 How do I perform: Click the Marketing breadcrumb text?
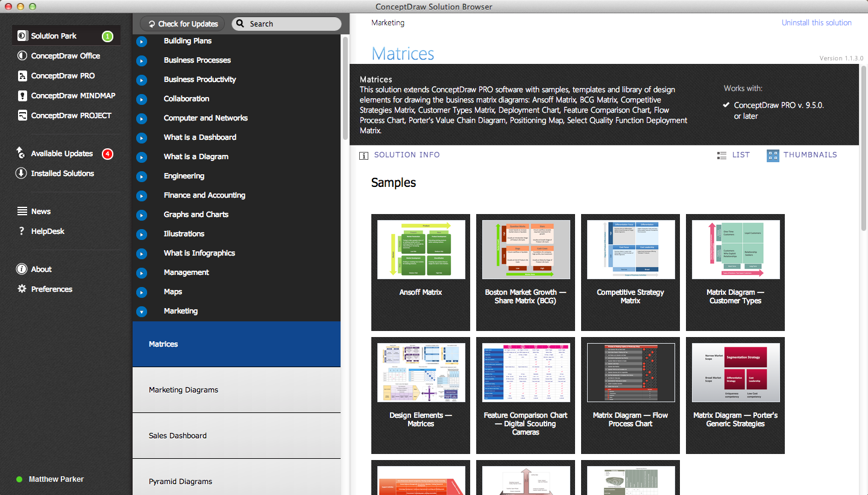(388, 23)
